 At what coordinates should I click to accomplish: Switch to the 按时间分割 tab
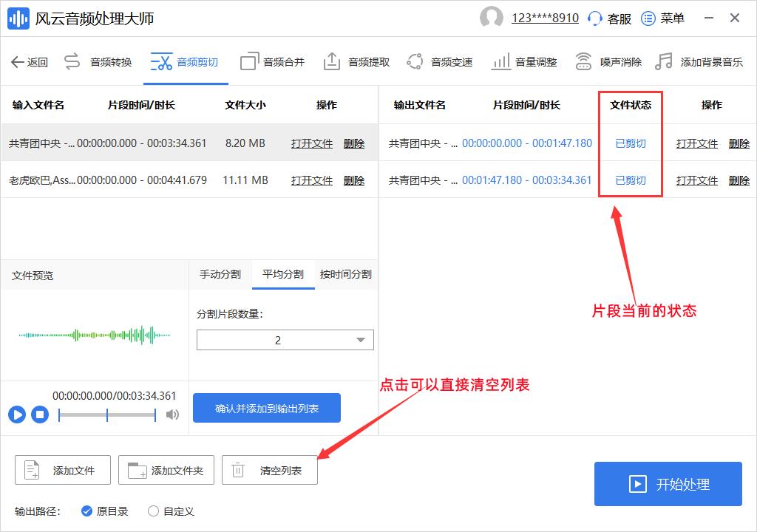click(x=344, y=273)
